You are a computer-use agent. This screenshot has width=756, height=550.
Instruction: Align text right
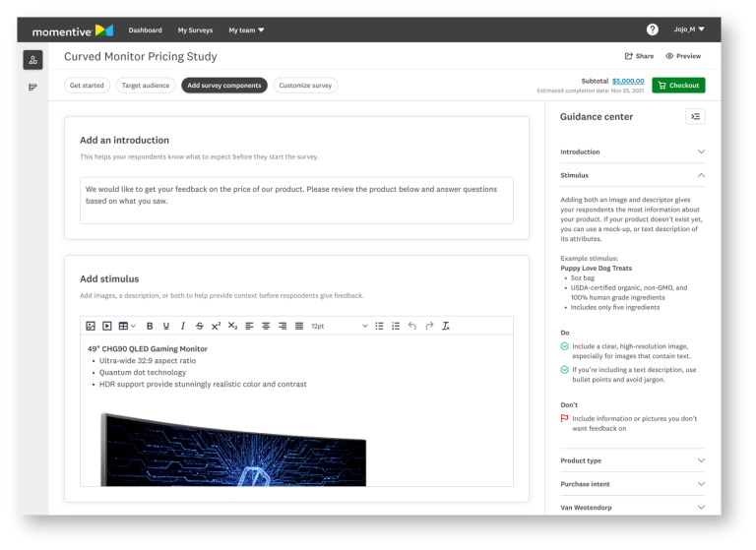[283, 327]
